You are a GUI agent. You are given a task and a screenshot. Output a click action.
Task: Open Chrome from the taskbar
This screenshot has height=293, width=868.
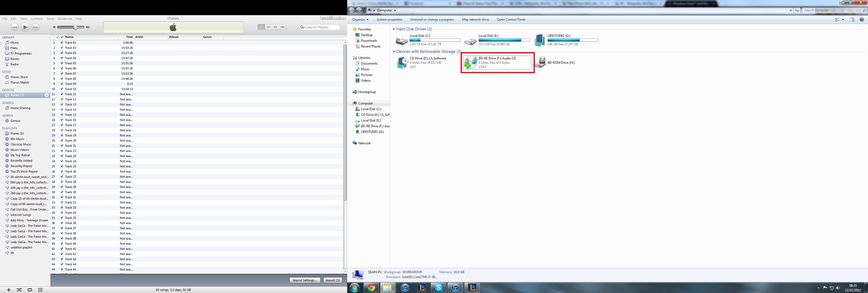click(371, 288)
